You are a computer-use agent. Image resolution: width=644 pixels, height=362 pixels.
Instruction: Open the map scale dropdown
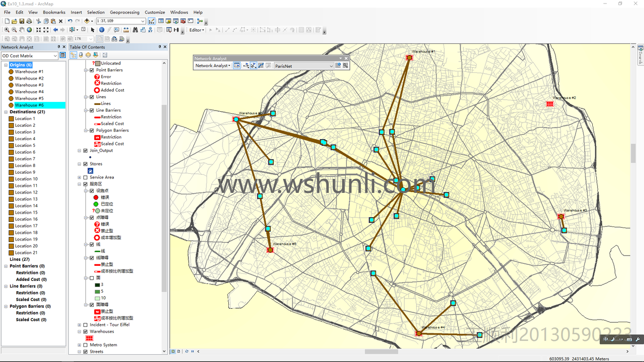[x=143, y=21]
